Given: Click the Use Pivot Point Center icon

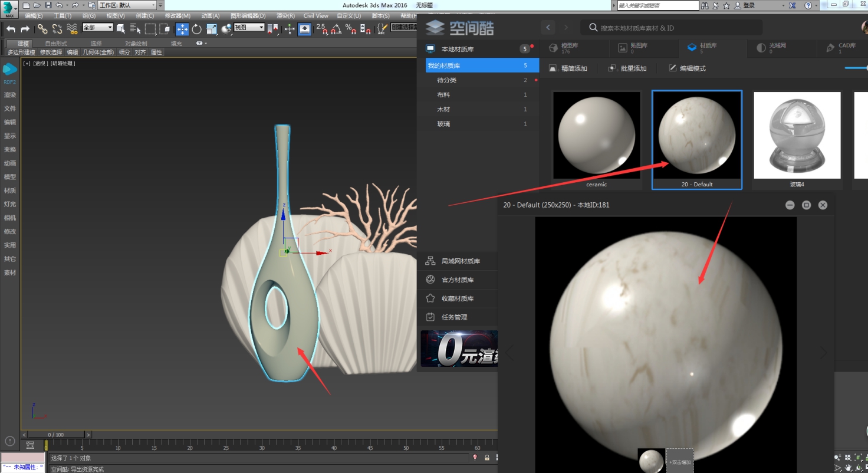Looking at the screenshot, I should pos(272,28).
